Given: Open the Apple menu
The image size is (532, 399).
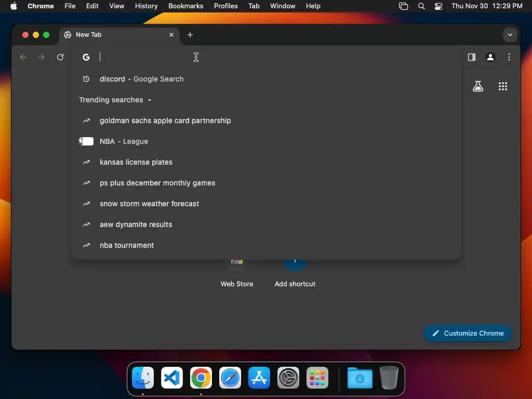Looking at the screenshot, I should pyautogui.click(x=14, y=6).
